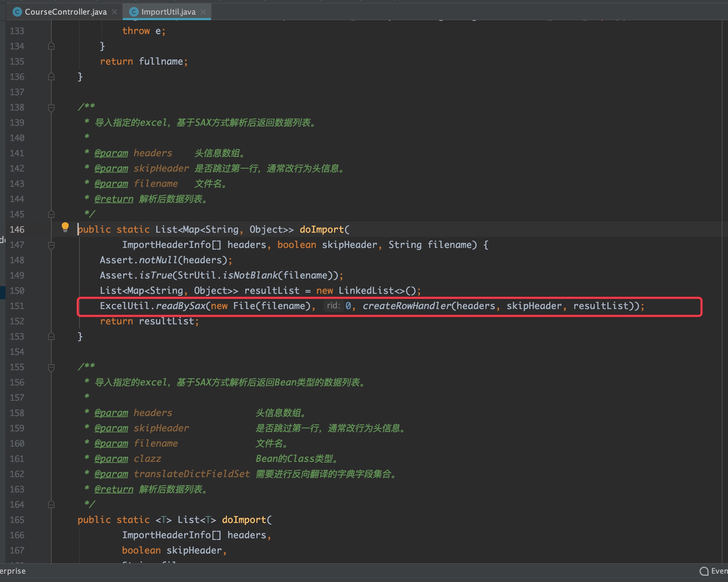Click the fold end marker at line 136
This screenshot has width=728, height=582.
tap(51, 77)
